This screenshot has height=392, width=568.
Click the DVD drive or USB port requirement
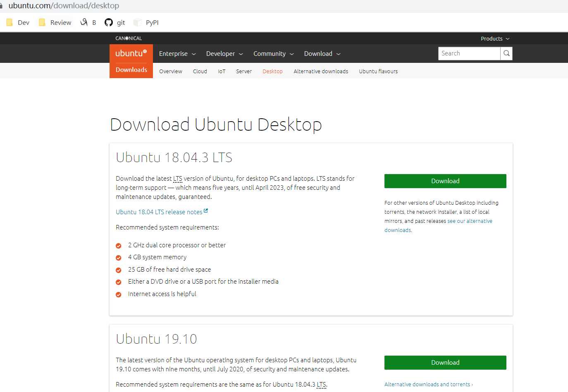point(203,282)
